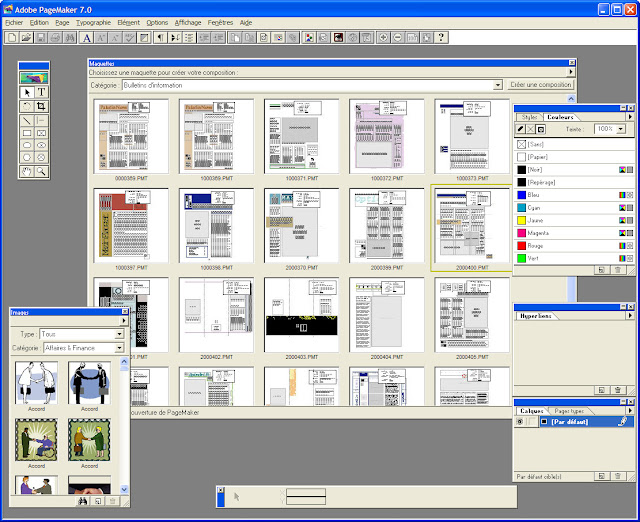
Task: Click new color icon in Couleurs panel
Action: (602, 270)
